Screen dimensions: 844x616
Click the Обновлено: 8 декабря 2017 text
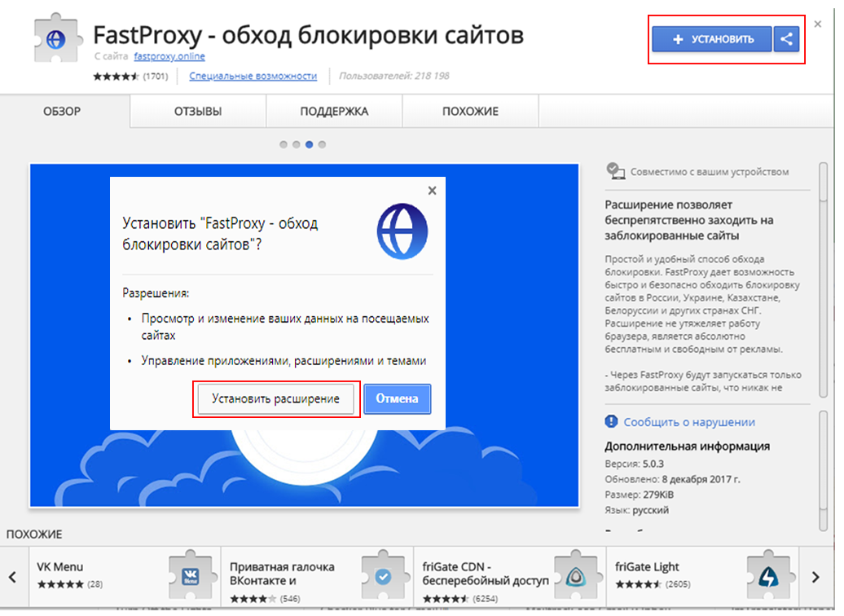tap(672, 479)
